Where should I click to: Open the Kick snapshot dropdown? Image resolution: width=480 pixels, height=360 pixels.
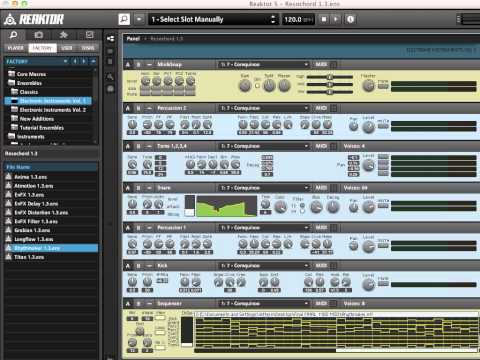(x=263, y=266)
